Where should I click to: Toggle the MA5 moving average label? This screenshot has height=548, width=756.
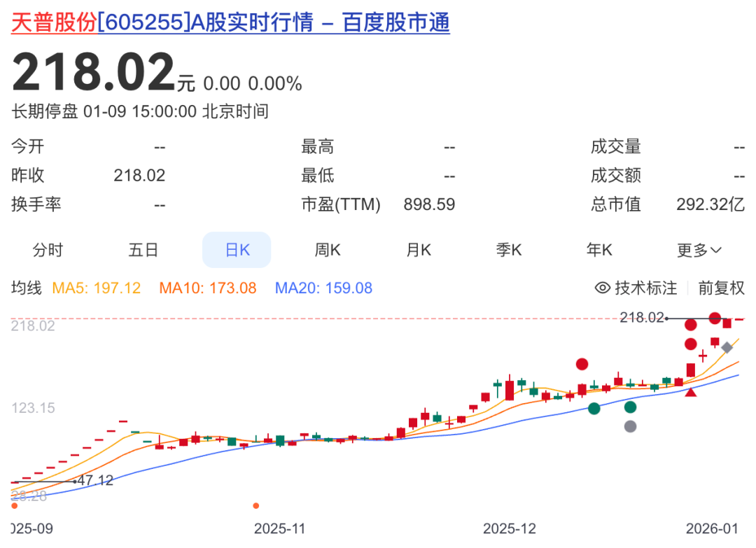coord(96,288)
